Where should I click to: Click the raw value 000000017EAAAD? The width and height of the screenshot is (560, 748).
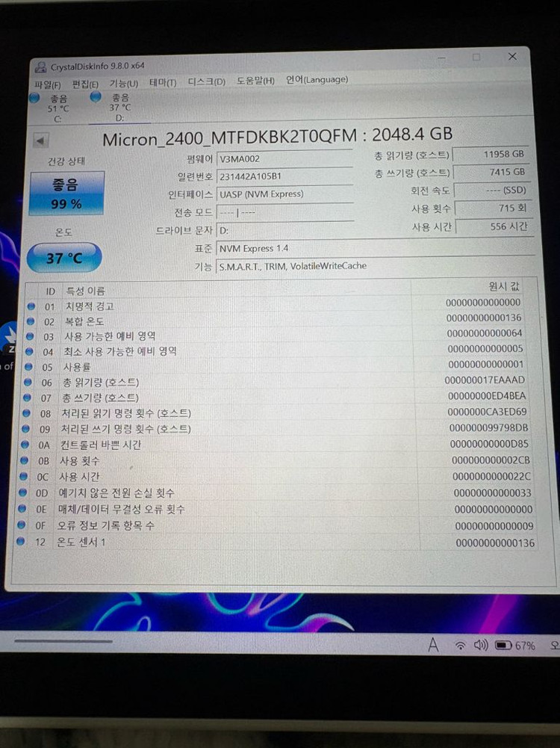click(x=485, y=380)
